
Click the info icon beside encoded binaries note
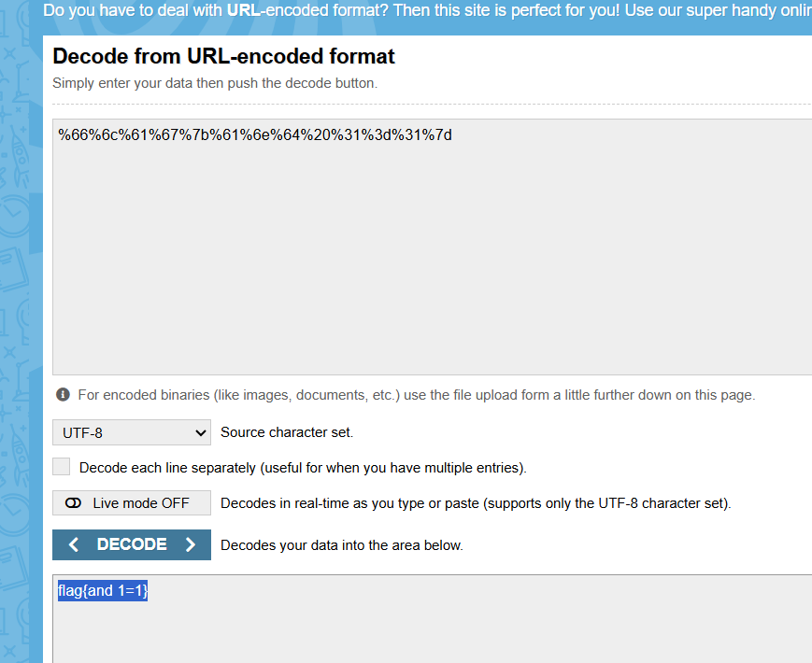(x=63, y=395)
